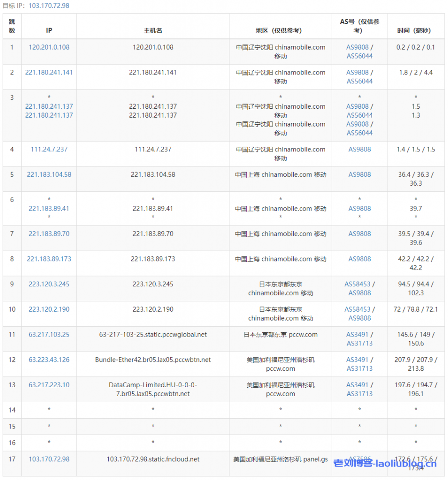Select IP link 111.24.7.237 in hop 4
Screen dimensions: 448x480
pyautogui.click(x=48, y=149)
